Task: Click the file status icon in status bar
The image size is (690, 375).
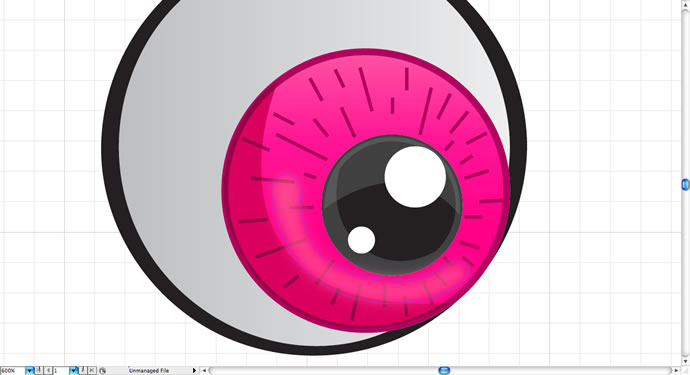Action: tap(103, 371)
